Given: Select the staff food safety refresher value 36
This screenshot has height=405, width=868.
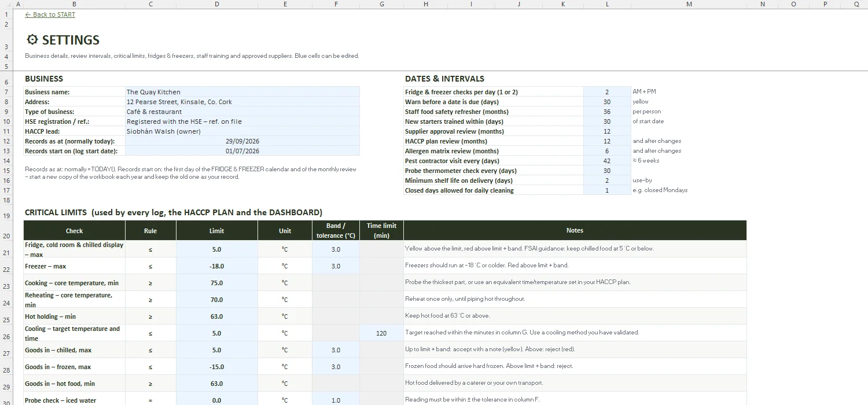Looking at the screenshot, I should [x=607, y=112].
